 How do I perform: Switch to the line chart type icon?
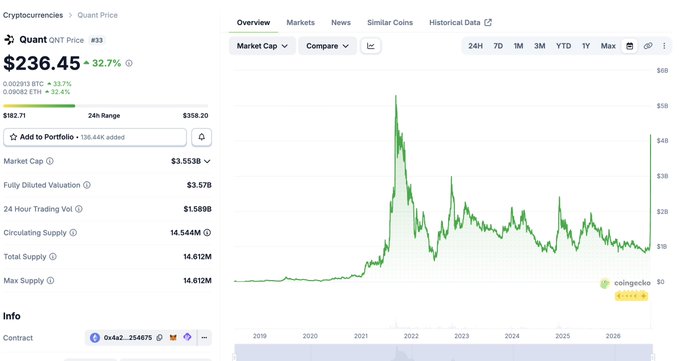(x=371, y=46)
